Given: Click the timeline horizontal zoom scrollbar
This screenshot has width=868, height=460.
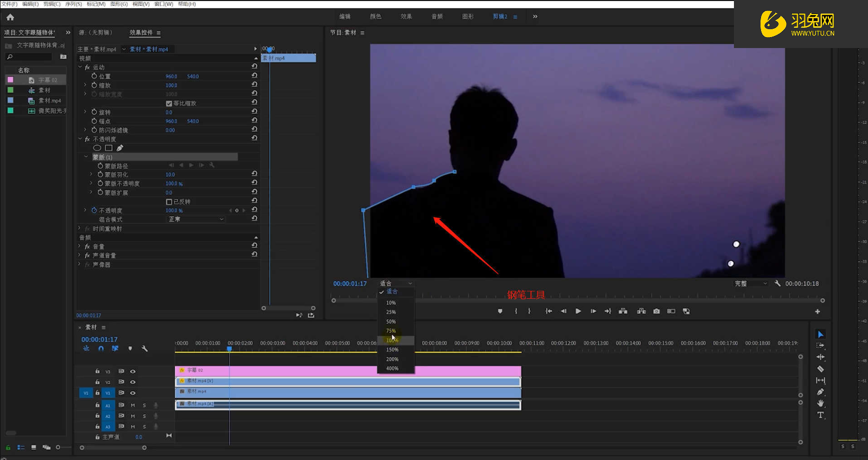Looking at the screenshot, I should coord(113,447).
